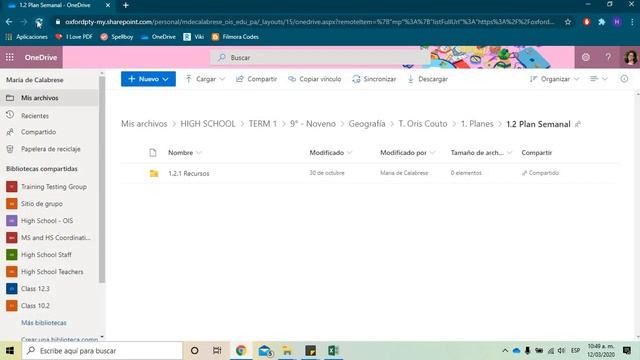Open Training Testing Group library icon
The width and height of the screenshot is (640, 360).
(x=12, y=187)
